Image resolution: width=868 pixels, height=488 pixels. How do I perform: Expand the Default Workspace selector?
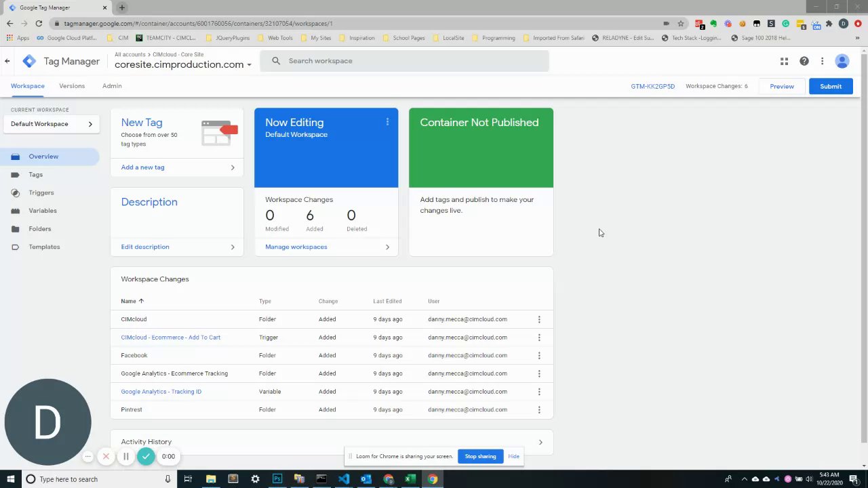click(52, 124)
